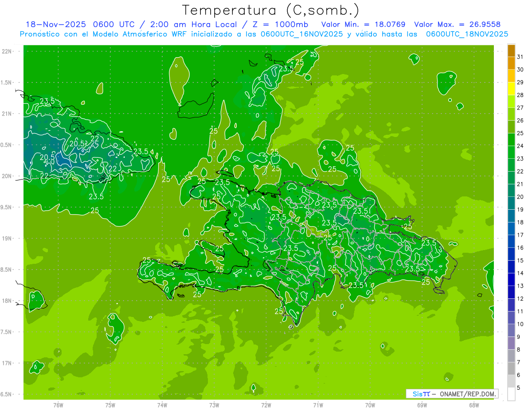Click the colorbar scale label '19'

tap(520, 210)
